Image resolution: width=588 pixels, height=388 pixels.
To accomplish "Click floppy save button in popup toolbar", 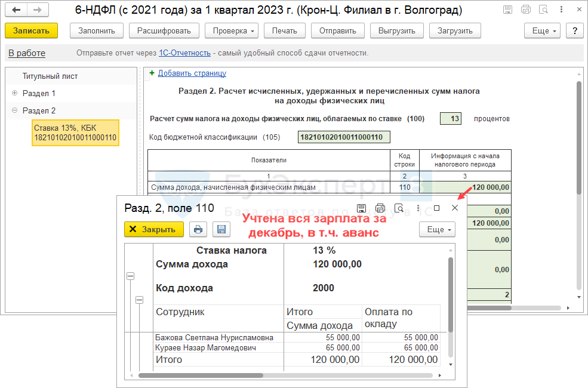I will [221, 229].
